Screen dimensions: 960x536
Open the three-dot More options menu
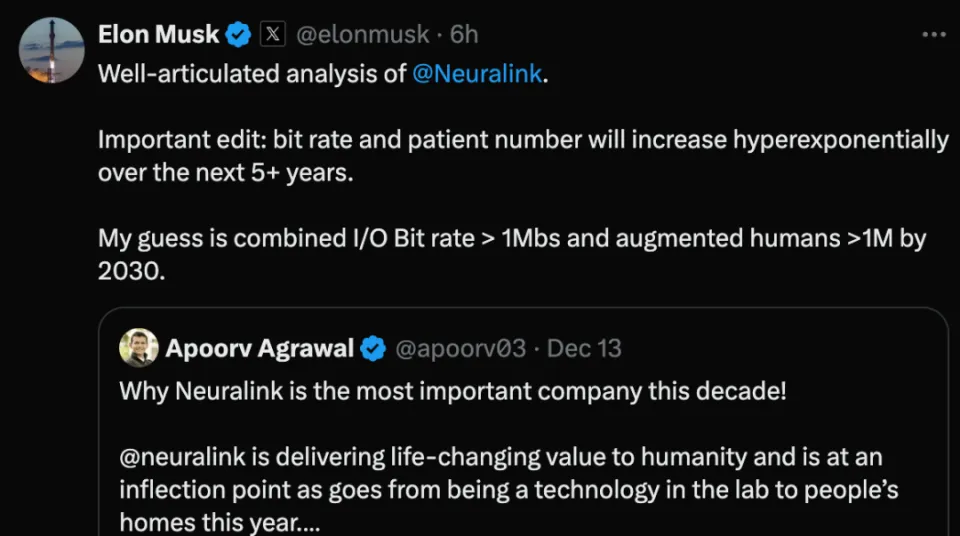click(x=933, y=35)
